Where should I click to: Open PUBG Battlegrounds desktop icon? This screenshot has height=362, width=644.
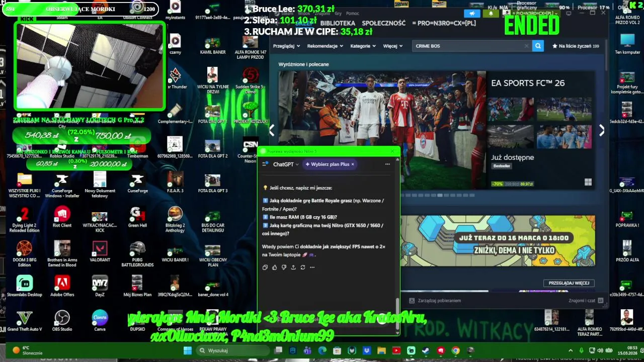click(137, 254)
